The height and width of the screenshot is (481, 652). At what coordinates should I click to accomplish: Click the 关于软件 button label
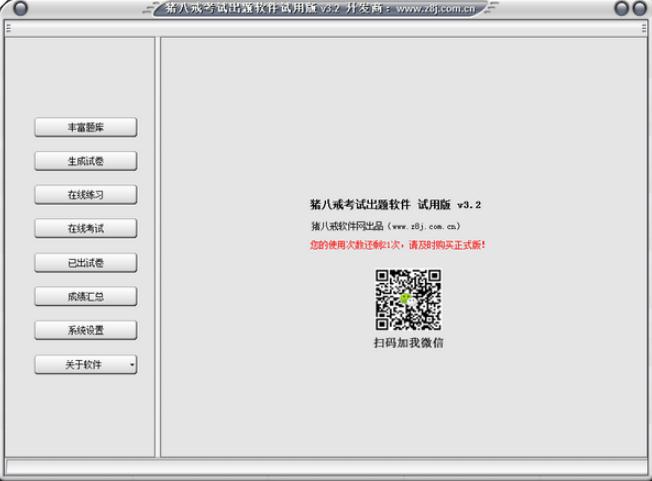click(x=83, y=365)
